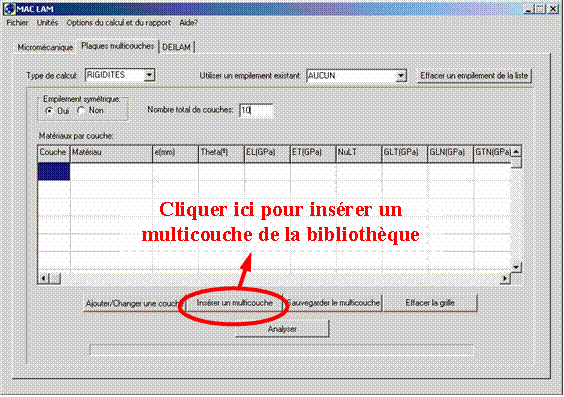
Task: Open Options du calcul et du rapport menu
Action: click(118, 23)
